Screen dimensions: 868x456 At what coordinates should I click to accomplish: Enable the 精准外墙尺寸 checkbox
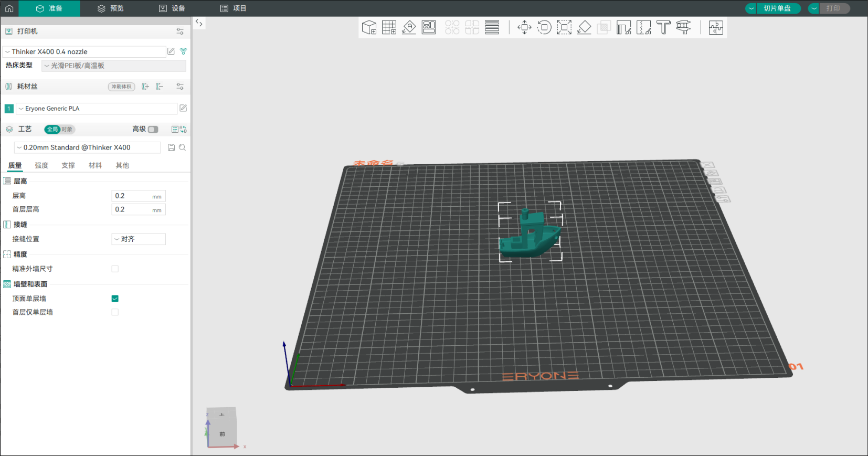(115, 269)
